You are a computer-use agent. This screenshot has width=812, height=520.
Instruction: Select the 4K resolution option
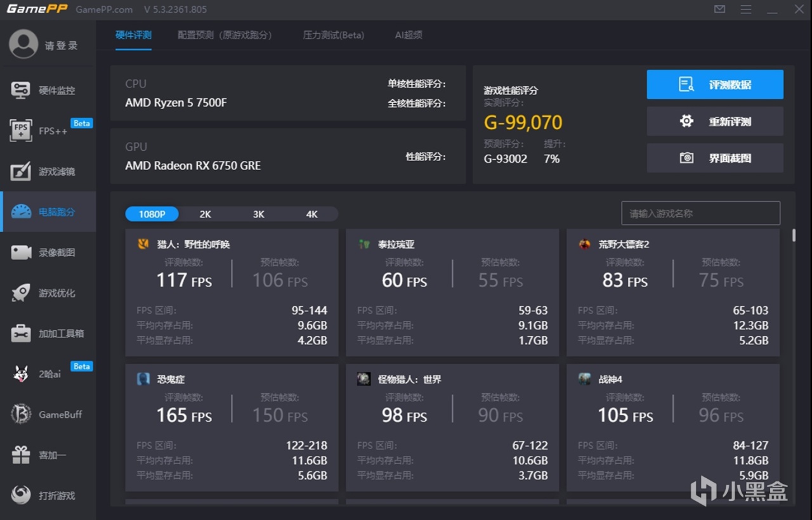(x=311, y=214)
